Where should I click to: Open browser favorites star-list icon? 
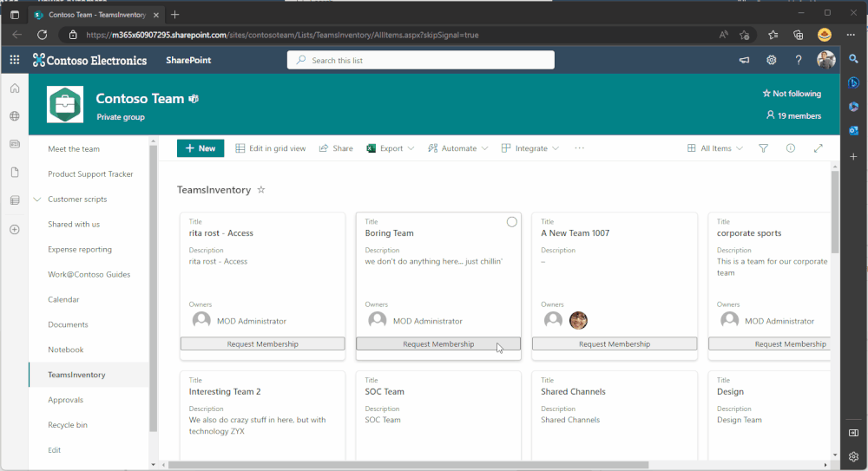773,35
